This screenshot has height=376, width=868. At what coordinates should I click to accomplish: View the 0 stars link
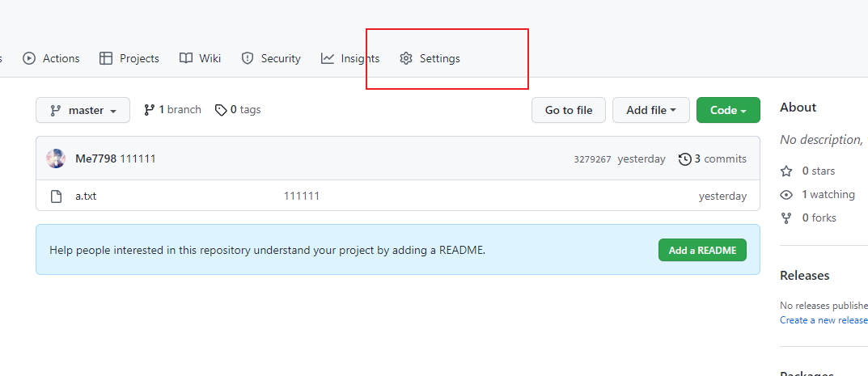[807, 171]
